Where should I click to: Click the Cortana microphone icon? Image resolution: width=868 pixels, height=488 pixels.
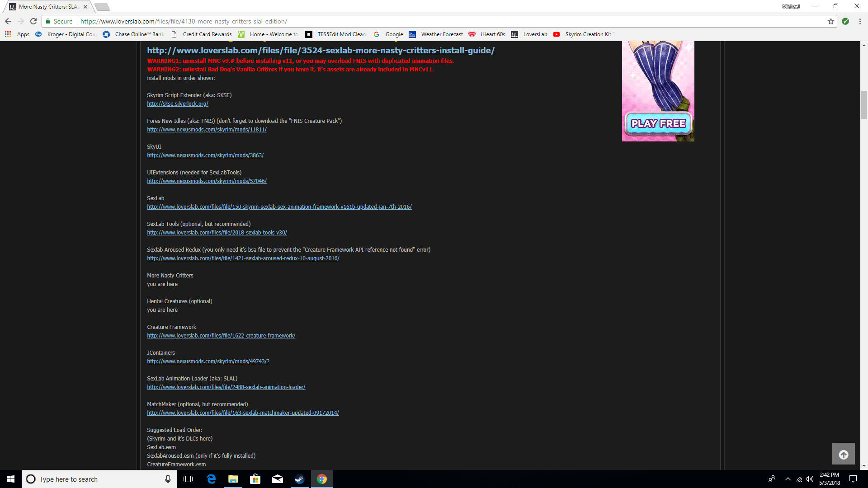point(168,479)
